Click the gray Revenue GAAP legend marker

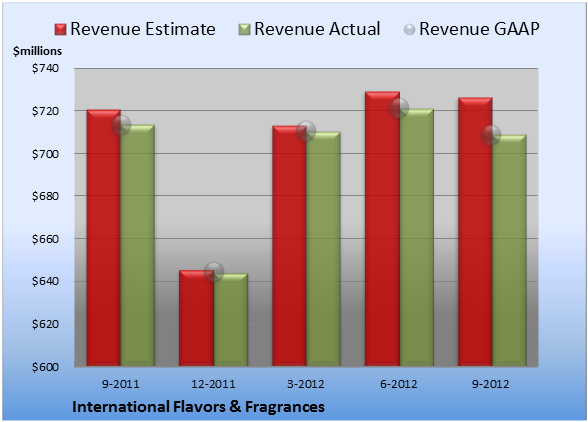pyautogui.click(x=409, y=30)
